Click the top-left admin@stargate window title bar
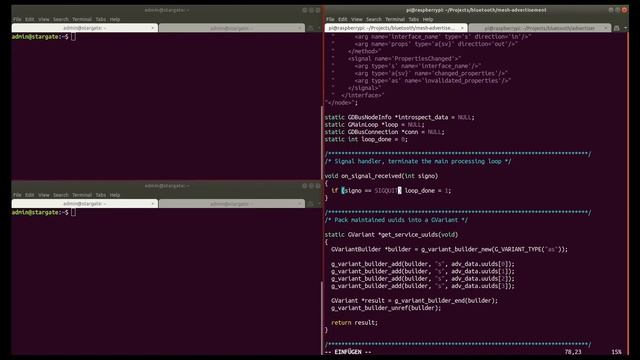Screen dimensions: 640x360 click(167, 10)
